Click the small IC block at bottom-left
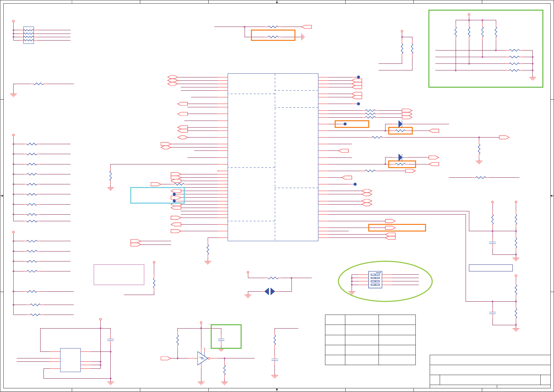Image resolution: width=554 pixels, height=392 pixels. (x=70, y=360)
